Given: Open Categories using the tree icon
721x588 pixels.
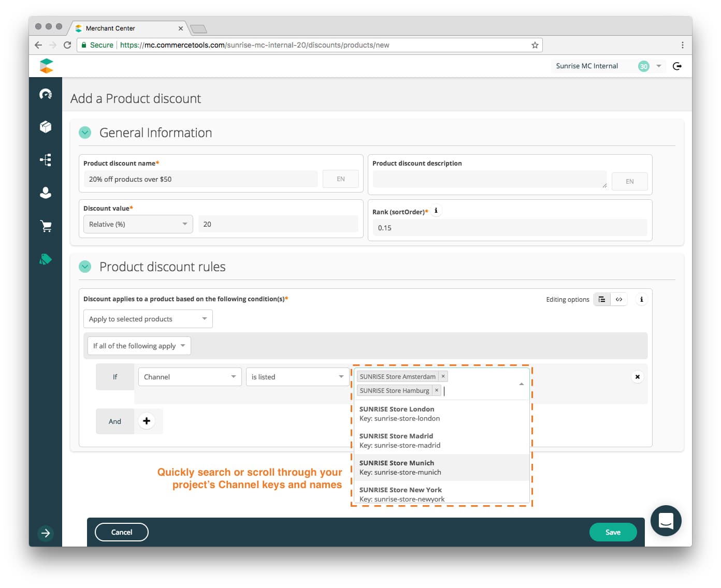Looking at the screenshot, I should tap(46, 160).
